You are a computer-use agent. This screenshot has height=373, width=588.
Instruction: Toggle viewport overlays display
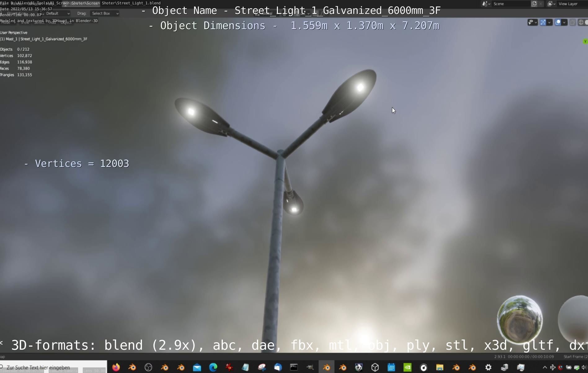tap(558, 22)
